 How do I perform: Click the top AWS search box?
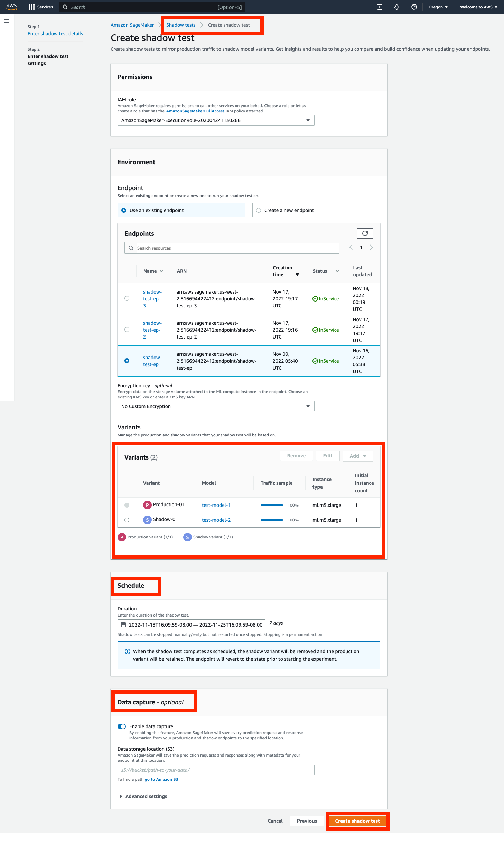tap(152, 7)
